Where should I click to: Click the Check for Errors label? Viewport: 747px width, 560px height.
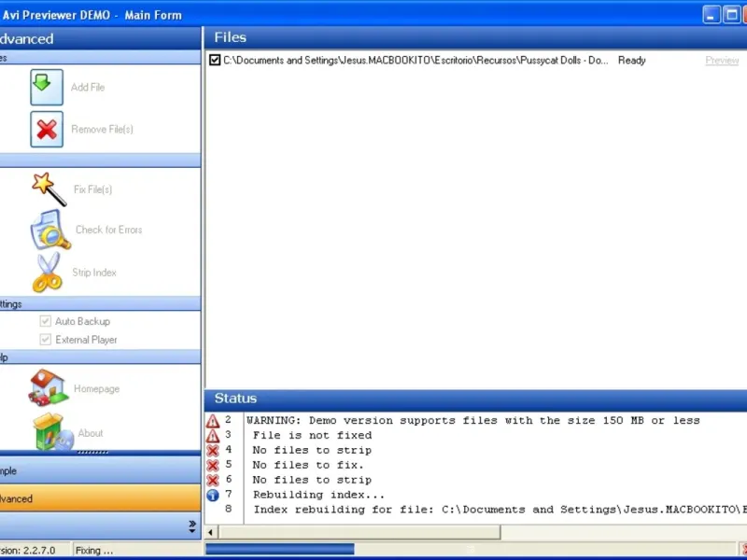pyautogui.click(x=108, y=230)
